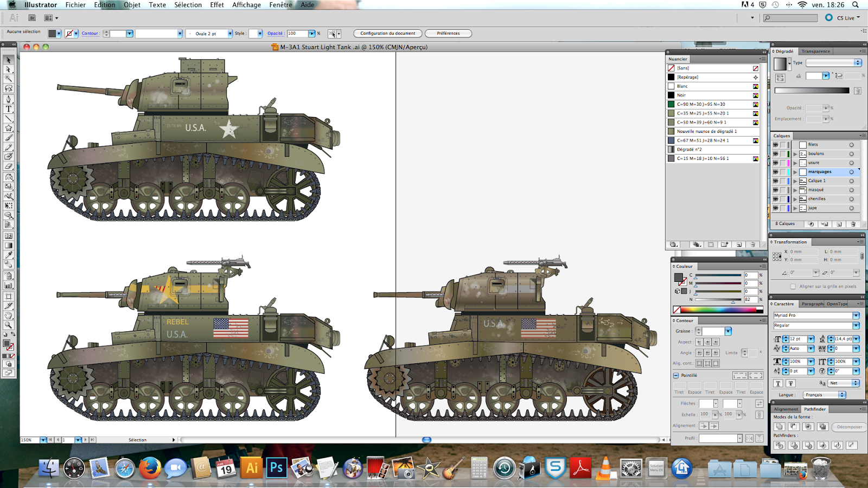
Task: Open the CS Live menu button
Action: [x=843, y=18]
